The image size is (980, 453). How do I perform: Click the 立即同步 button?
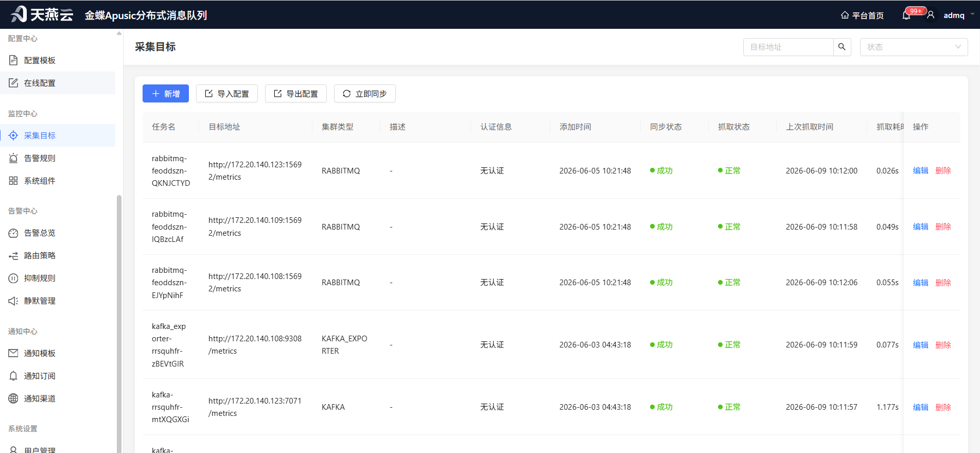click(x=365, y=94)
